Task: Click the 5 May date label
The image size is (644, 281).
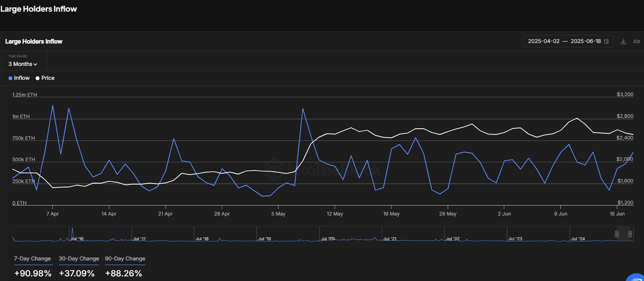Action: pyautogui.click(x=278, y=214)
